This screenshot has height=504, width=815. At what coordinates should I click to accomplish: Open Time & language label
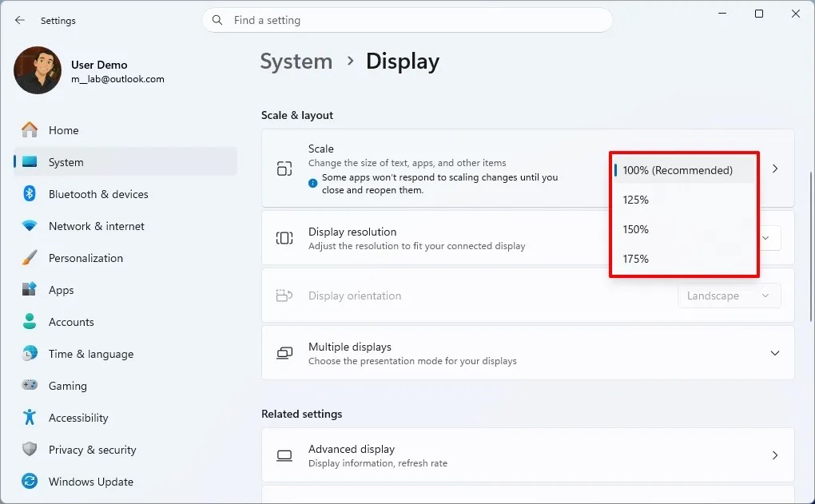(x=91, y=354)
